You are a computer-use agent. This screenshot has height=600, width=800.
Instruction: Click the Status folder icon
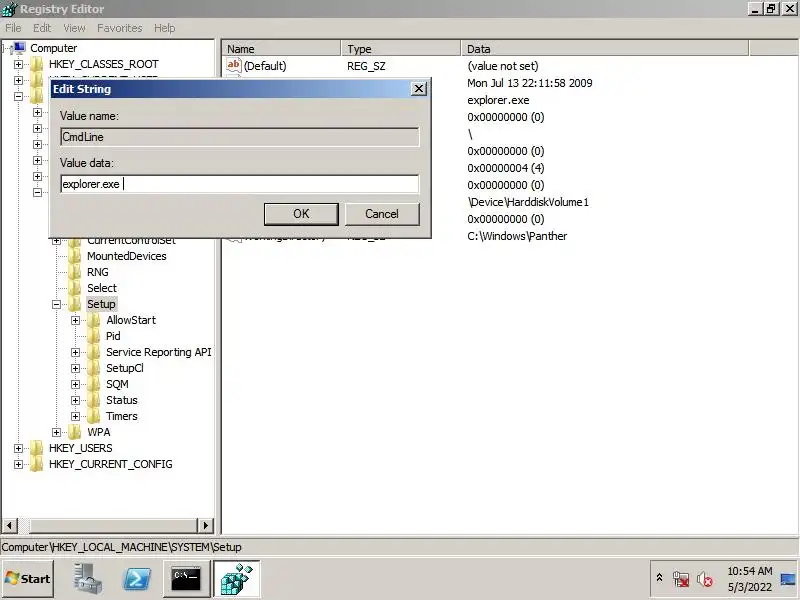point(94,401)
